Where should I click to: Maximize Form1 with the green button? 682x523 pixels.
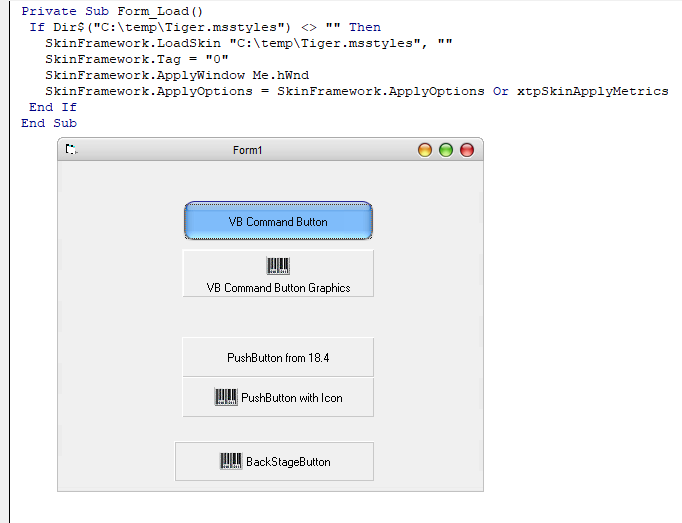(x=446, y=150)
